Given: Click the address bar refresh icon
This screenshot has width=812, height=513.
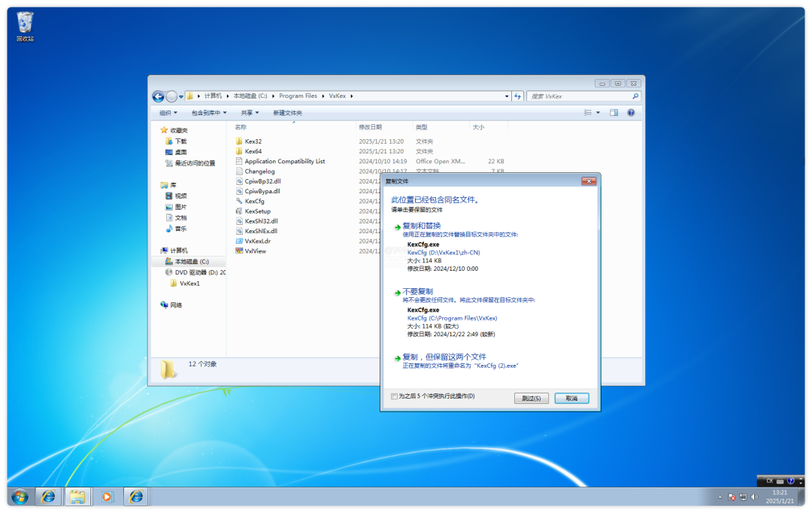Looking at the screenshot, I should tap(518, 96).
